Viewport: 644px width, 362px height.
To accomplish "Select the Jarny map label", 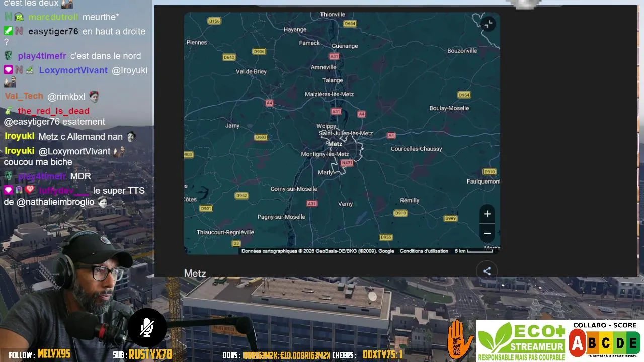I will pos(232,126).
